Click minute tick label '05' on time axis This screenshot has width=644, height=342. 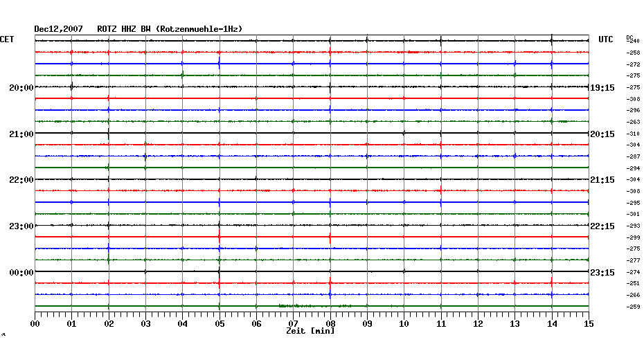(220, 324)
